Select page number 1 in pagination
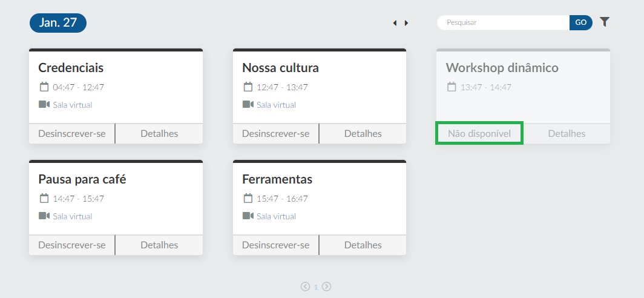644x298 pixels. point(316,287)
